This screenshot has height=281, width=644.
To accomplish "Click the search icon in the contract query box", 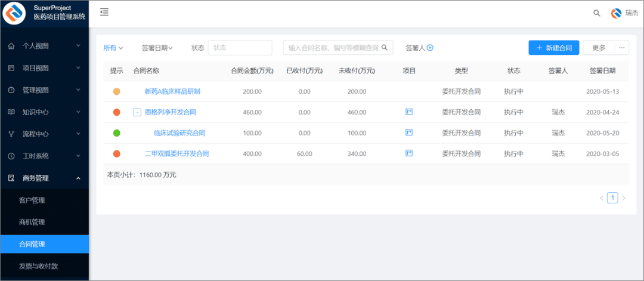I will pos(385,48).
